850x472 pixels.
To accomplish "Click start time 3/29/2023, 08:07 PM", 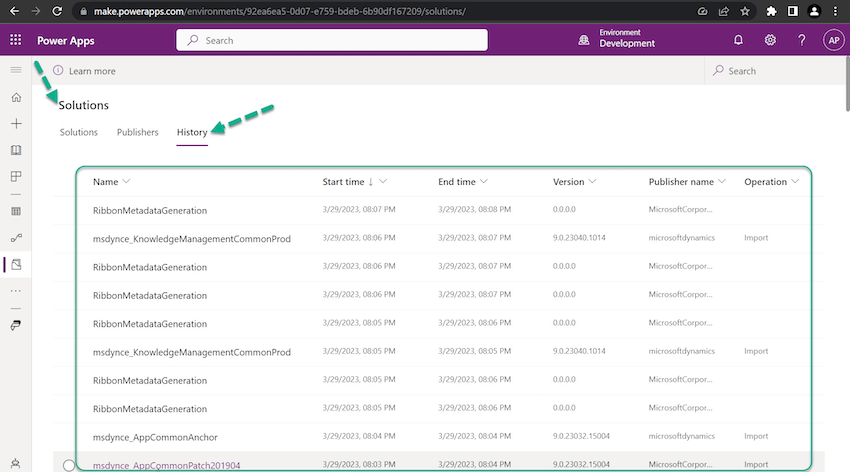I will pyautogui.click(x=359, y=209).
